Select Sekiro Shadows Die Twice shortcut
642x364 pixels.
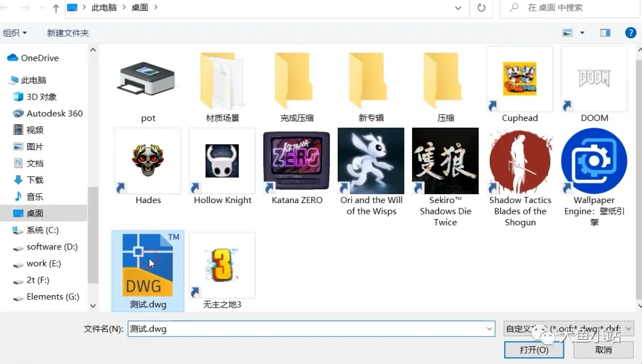(445, 161)
